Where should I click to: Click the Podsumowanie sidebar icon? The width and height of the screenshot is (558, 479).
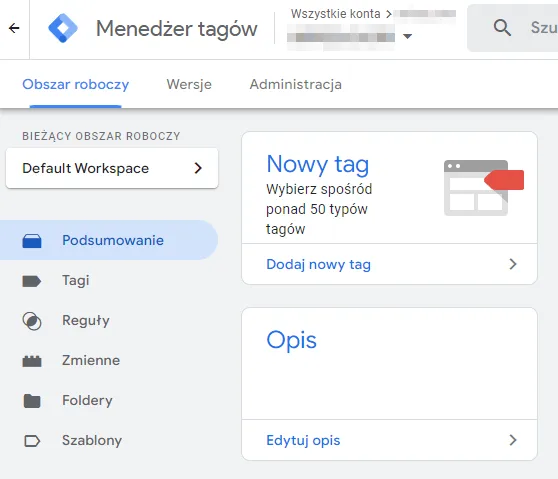click(32, 241)
